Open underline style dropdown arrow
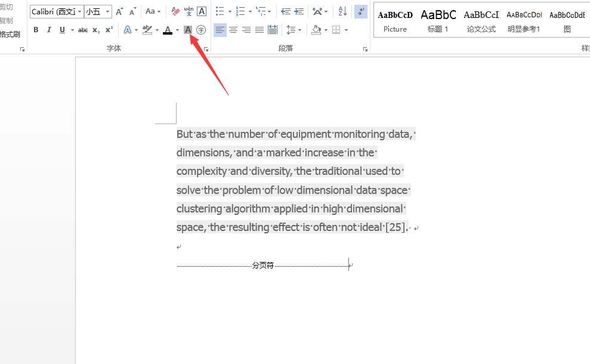Viewport: 590px width, 364px height. click(x=72, y=30)
